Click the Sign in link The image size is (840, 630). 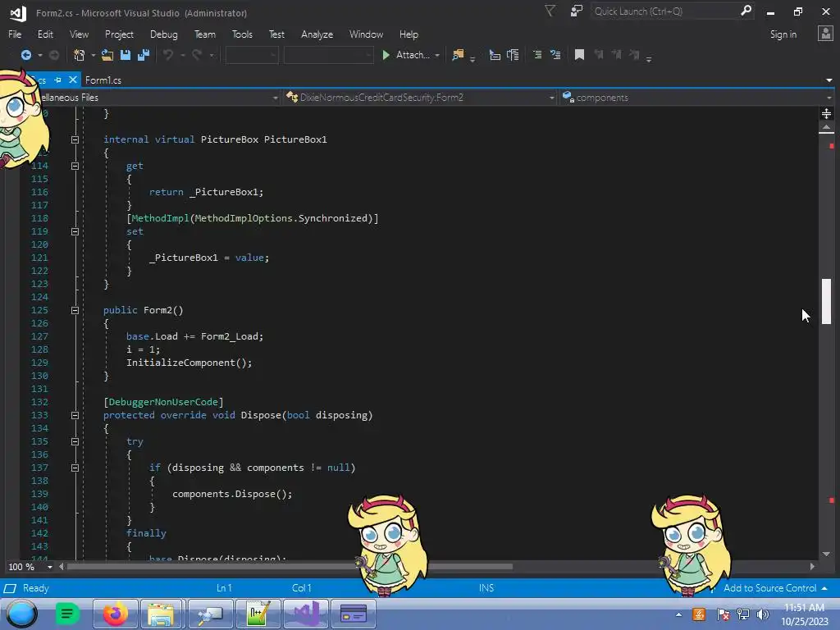[783, 34]
